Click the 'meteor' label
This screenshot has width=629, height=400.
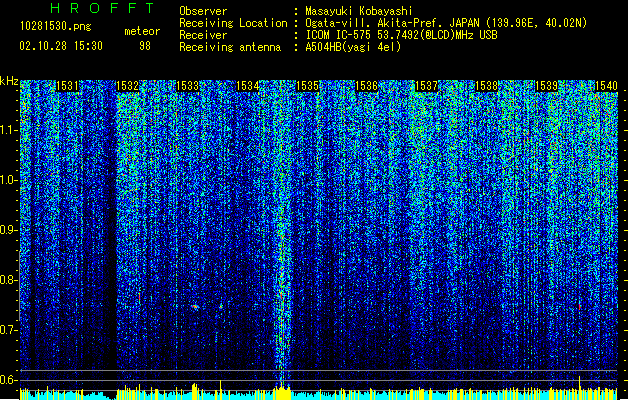(x=142, y=31)
